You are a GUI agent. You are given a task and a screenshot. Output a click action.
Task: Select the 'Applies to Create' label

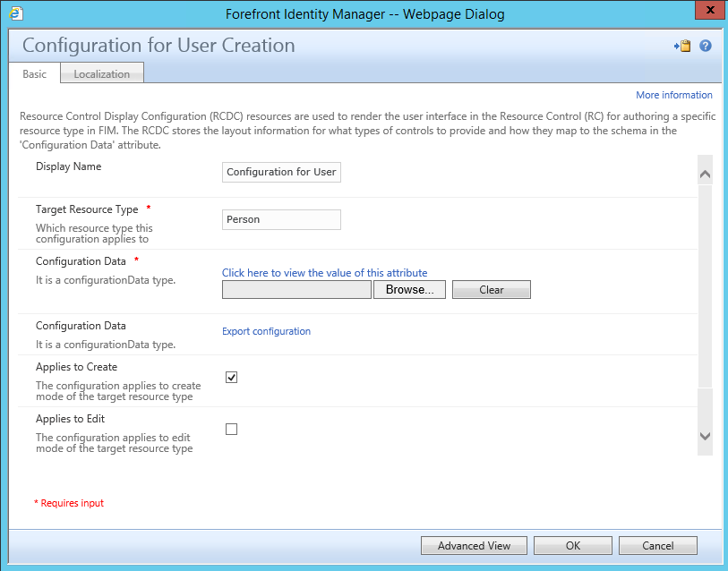(x=77, y=367)
